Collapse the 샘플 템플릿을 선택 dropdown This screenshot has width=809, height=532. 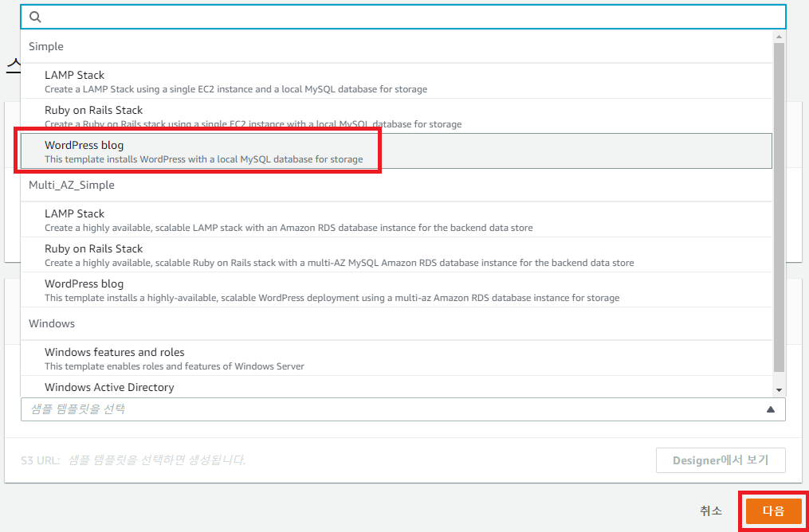pyautogui.click(x=403, y=409)
